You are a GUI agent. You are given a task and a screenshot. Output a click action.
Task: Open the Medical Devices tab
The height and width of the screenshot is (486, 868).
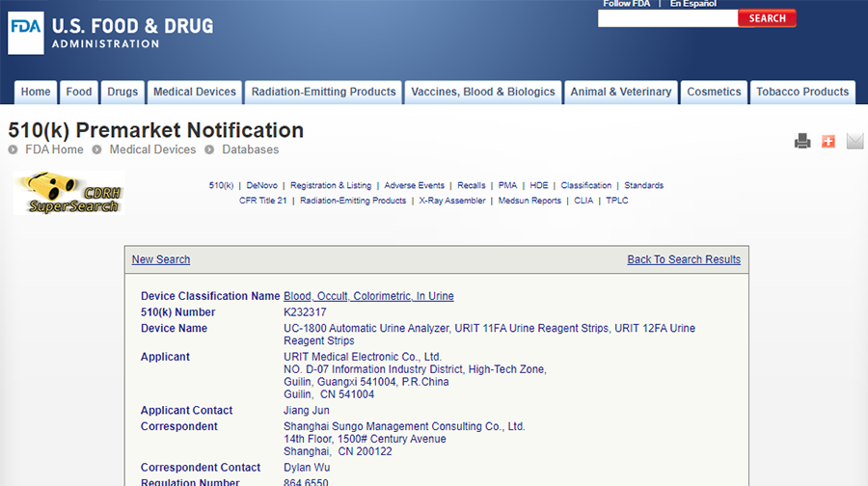(194, 93)
